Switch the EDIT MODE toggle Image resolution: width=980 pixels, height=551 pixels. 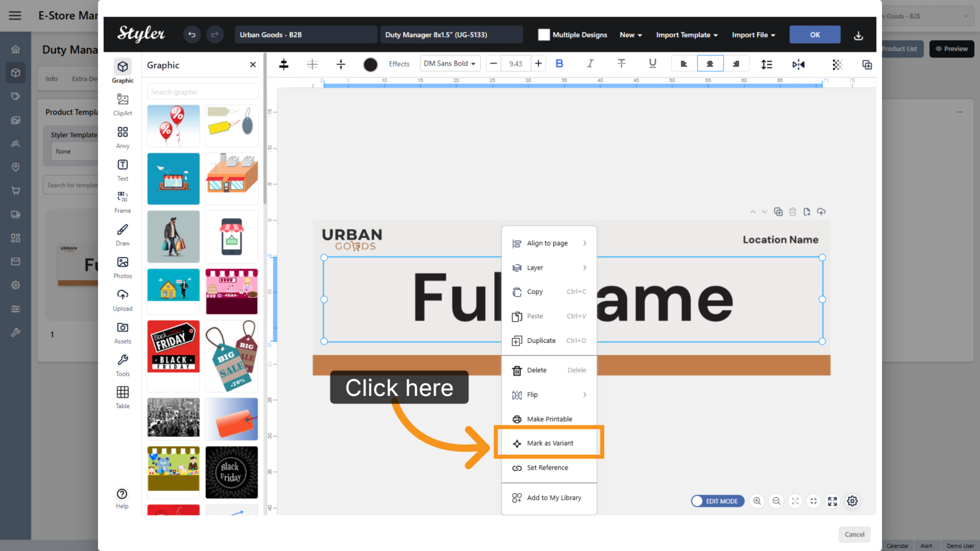click(717, 501)
